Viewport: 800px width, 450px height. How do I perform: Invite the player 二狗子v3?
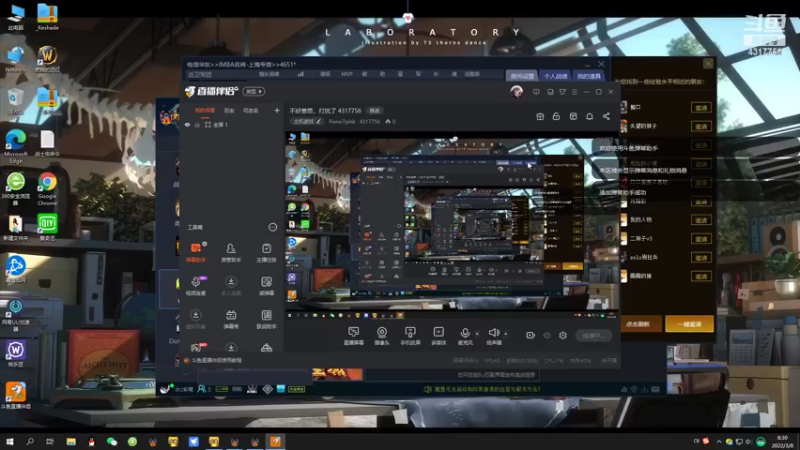click(x=701, y=239)
